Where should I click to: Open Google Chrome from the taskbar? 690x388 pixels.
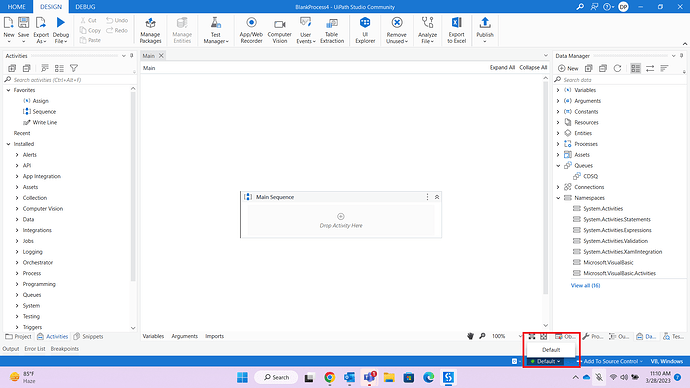pos(330,377)
